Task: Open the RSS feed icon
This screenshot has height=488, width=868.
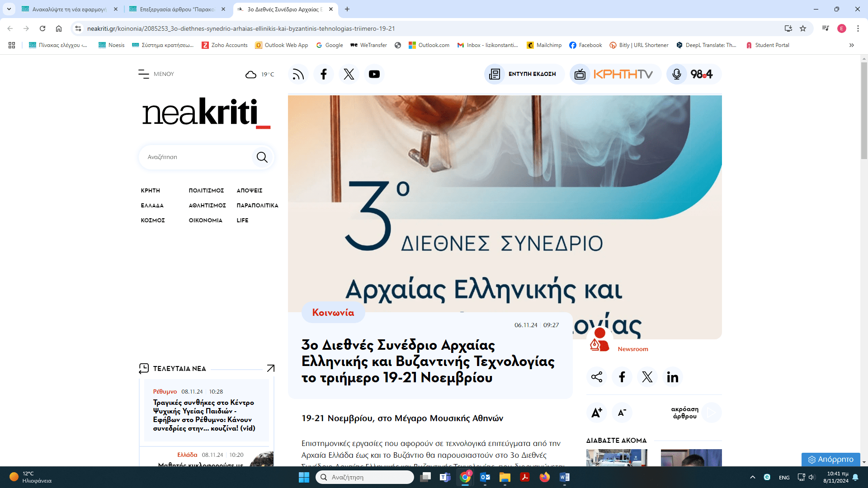Action: coord(298,74)
